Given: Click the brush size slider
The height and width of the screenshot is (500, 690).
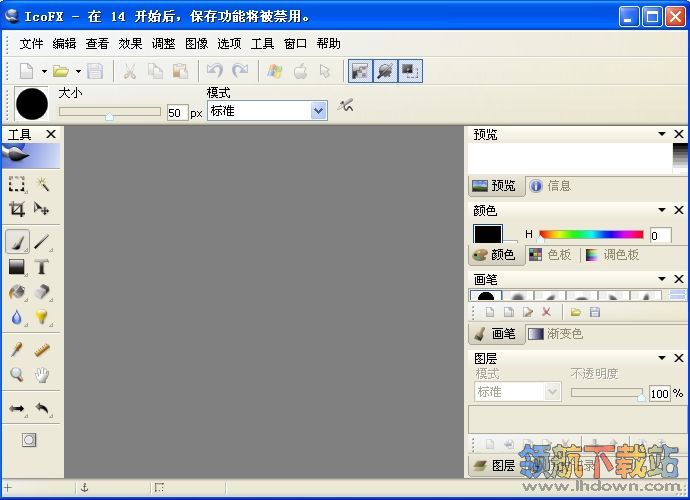Looking at the screenshot, I should pos(110,112).
